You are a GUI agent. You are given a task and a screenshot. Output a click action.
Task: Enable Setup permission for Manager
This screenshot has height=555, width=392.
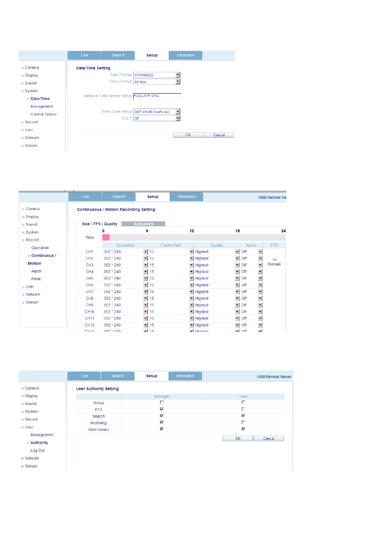point(161,402)
